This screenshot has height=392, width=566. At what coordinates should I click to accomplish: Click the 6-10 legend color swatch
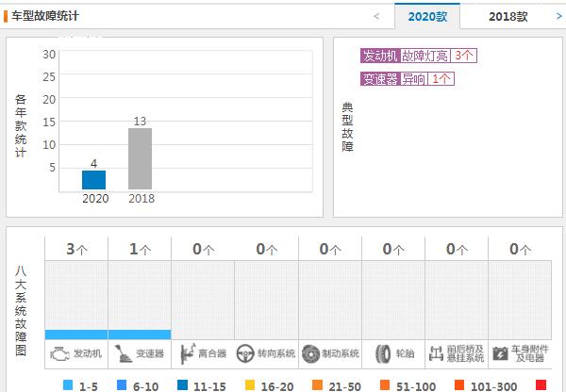coord(122,385)
